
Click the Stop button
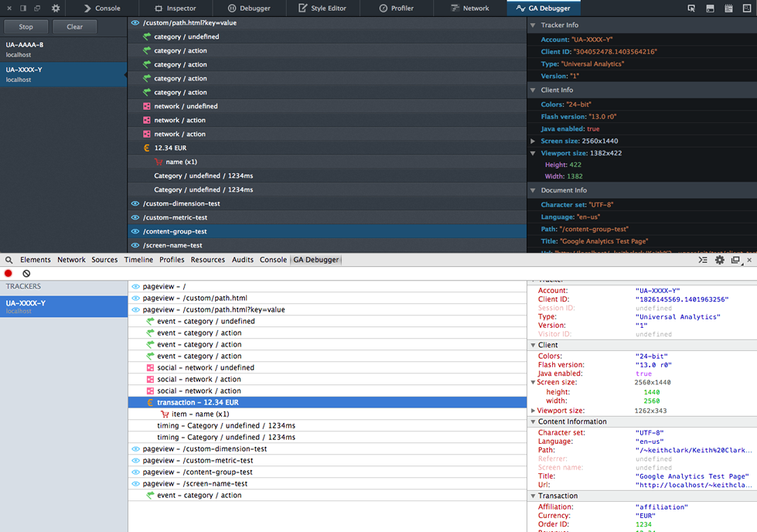pos(26,27)
